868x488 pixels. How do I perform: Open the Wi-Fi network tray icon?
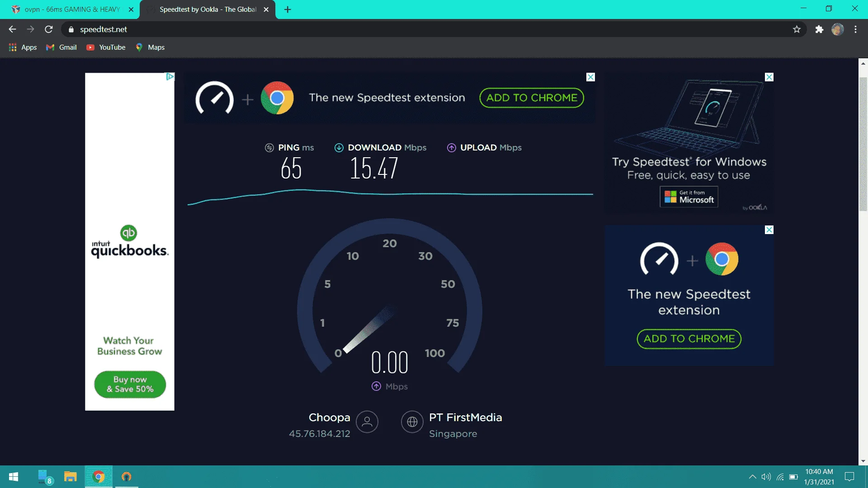coord(780,477)
